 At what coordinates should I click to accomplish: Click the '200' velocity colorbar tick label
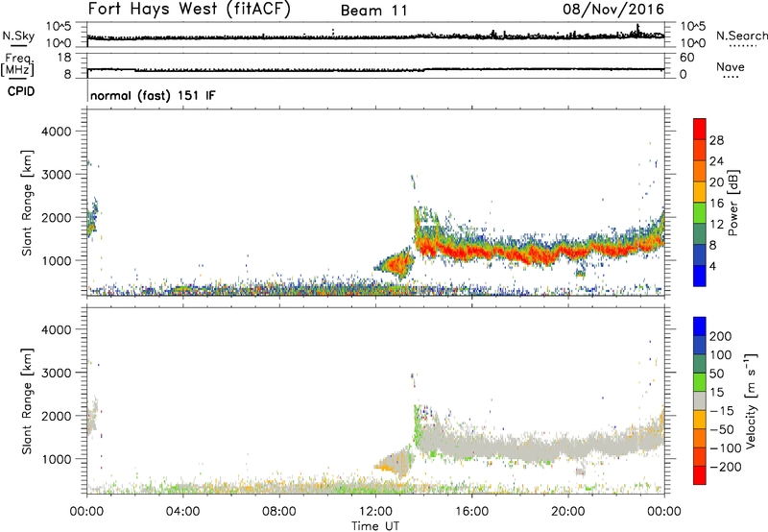point(721,336)
